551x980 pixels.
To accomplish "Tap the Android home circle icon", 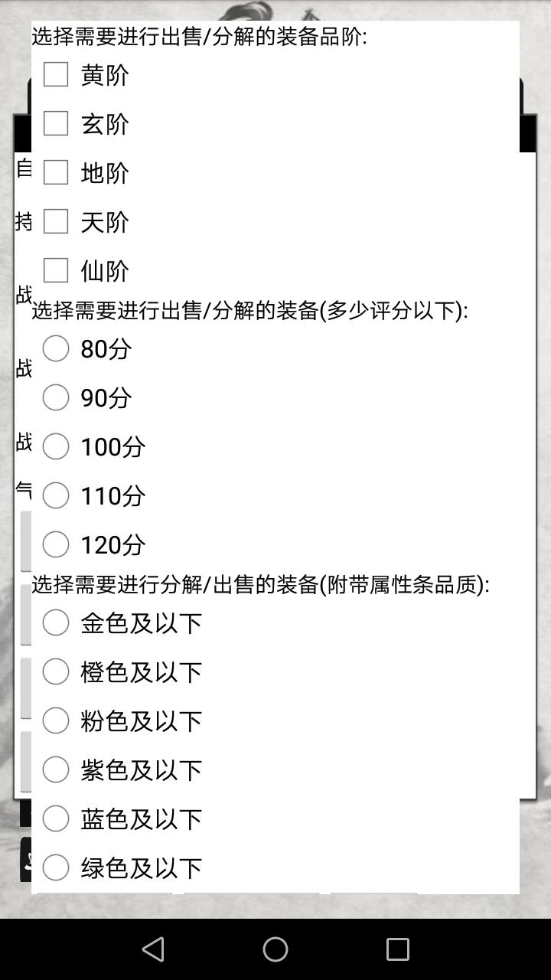I will pos(275,949).
